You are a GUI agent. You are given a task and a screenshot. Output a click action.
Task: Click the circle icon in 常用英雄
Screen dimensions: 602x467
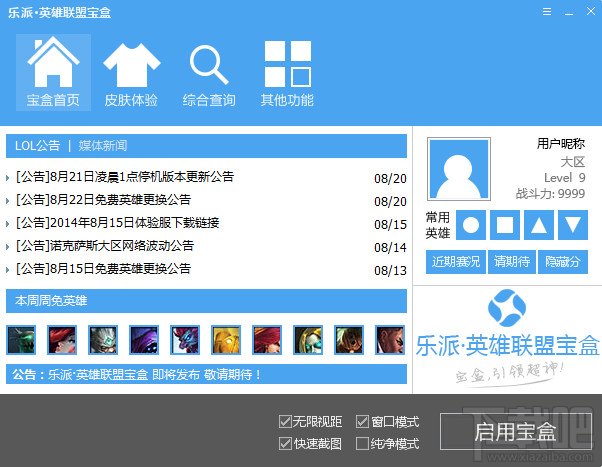[x=471, y=225]
